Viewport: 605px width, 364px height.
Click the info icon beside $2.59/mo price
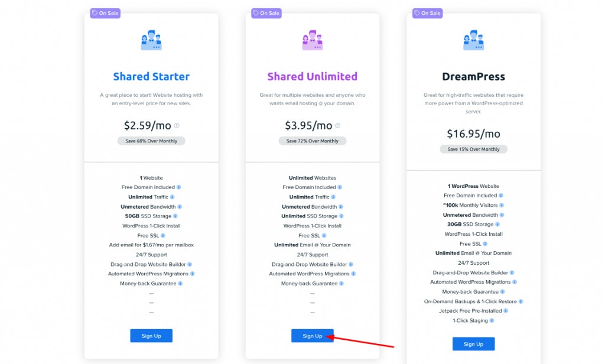click(x=177, y=126)
